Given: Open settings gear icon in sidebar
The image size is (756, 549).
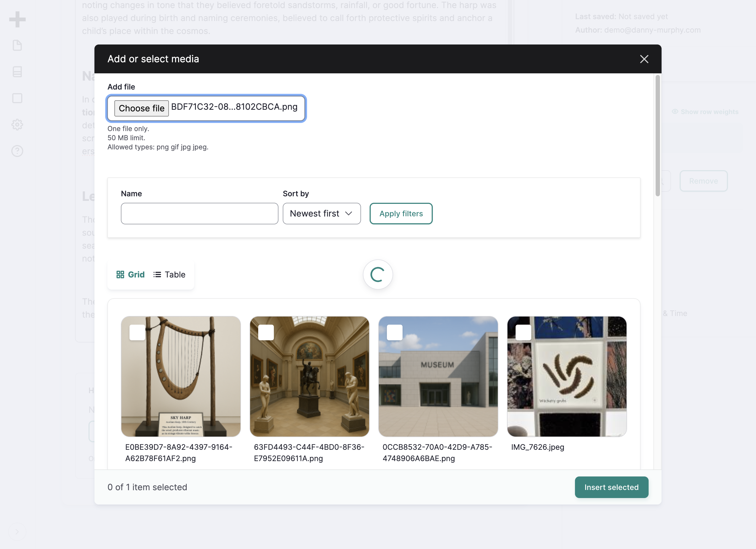Looking at the screenshot, I should 17,125.
